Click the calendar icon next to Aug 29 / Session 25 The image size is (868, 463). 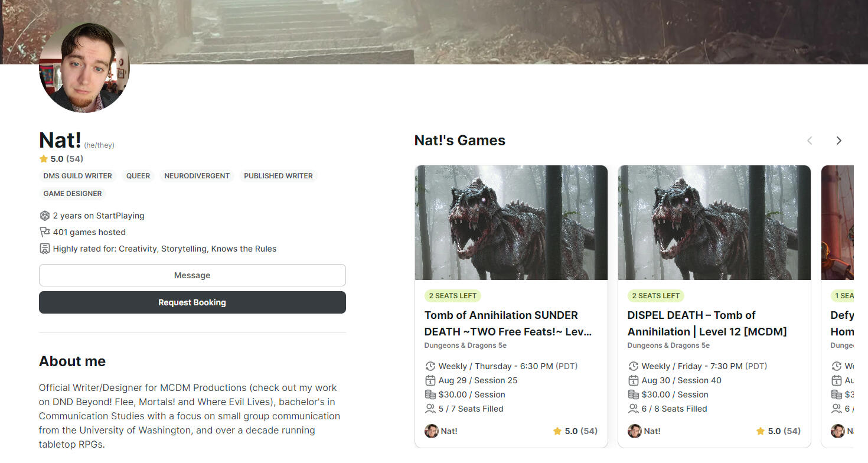click(430, 380)
